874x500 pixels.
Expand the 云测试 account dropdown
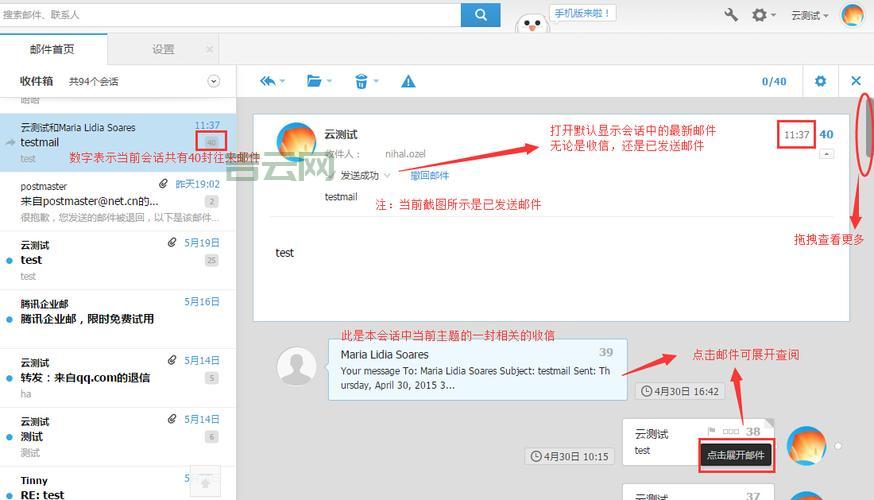pos(809,16)
